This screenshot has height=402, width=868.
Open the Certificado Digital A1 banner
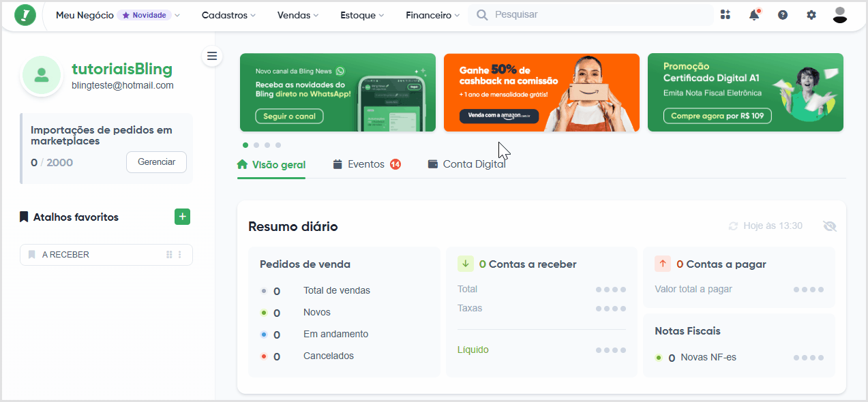pyautogui.click(x=745, y=92)
